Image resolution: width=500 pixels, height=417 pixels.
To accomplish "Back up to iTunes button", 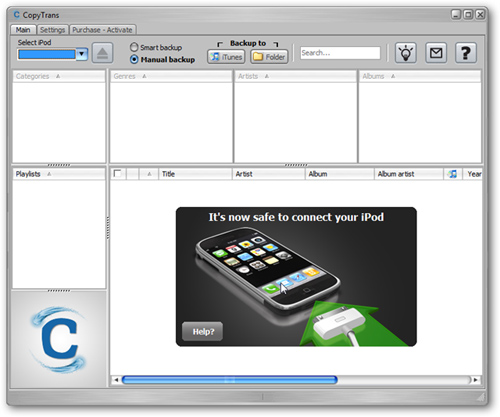I will pyautogui.click(x=226, y=57).
